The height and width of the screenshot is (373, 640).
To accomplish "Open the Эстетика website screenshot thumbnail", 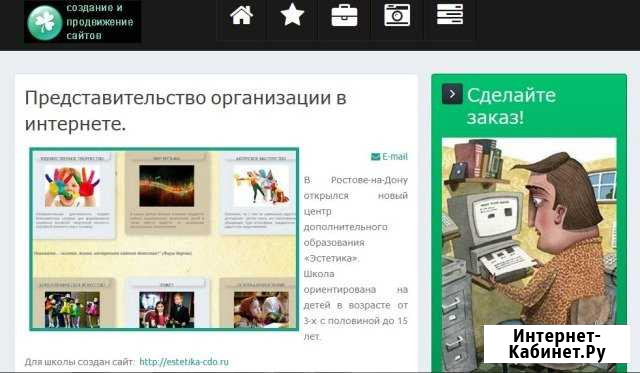I will coord(164,239).
